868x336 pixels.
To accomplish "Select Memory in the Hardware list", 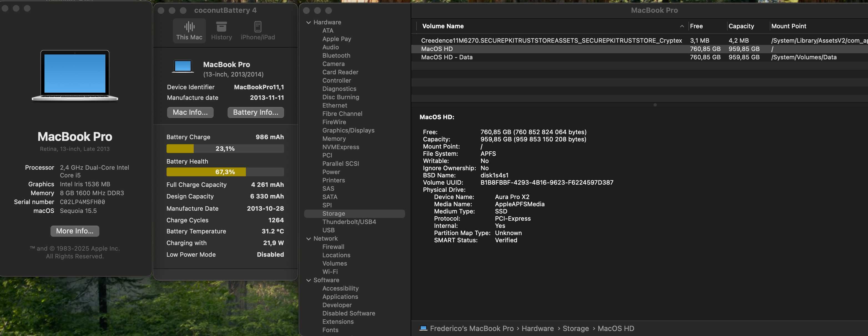I will coord(334,139).
